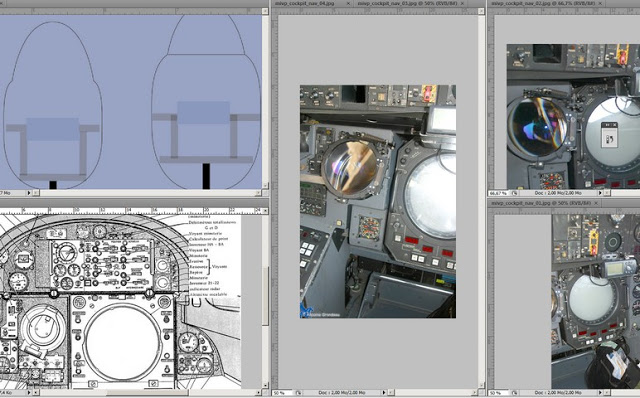This screenshot has height=398, width=640.
Task: Click the status icon beside center document zoom field
Action: point(299,393)
